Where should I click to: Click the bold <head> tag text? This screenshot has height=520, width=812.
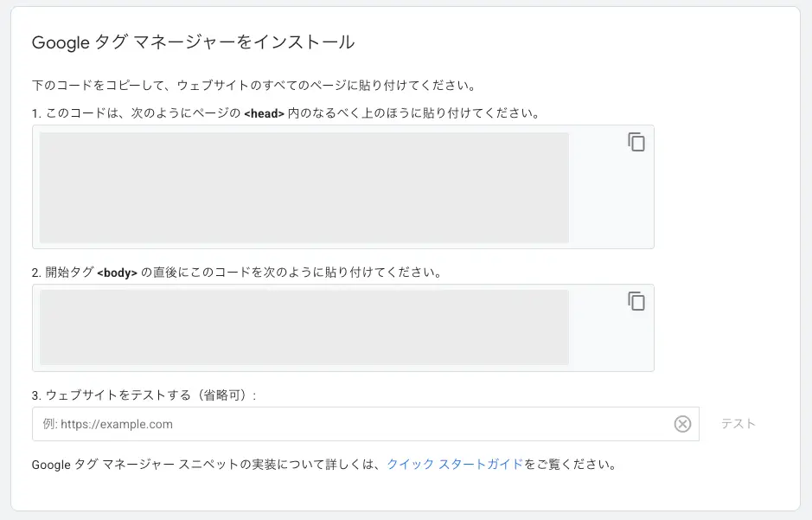click(x=264, y=114)
